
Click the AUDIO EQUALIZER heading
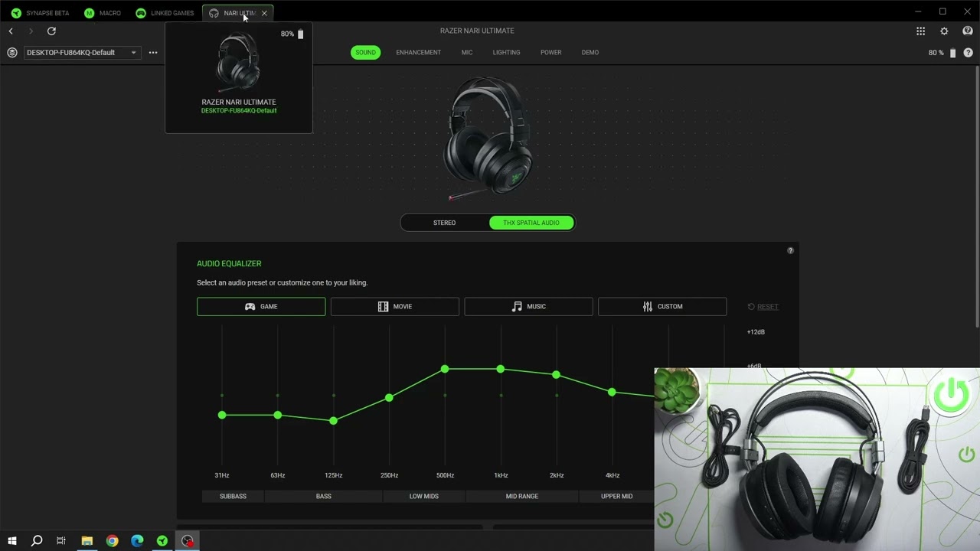(229, 264)
